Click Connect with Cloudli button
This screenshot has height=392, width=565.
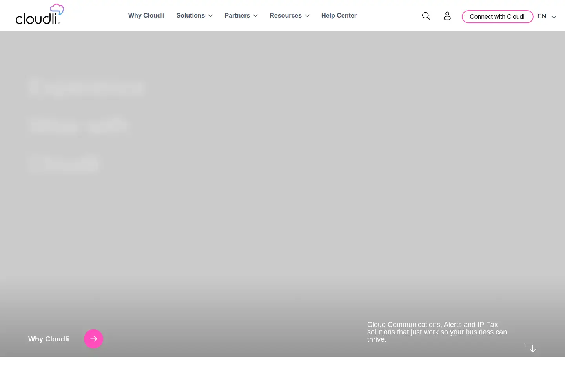click(x=498, y=16)
